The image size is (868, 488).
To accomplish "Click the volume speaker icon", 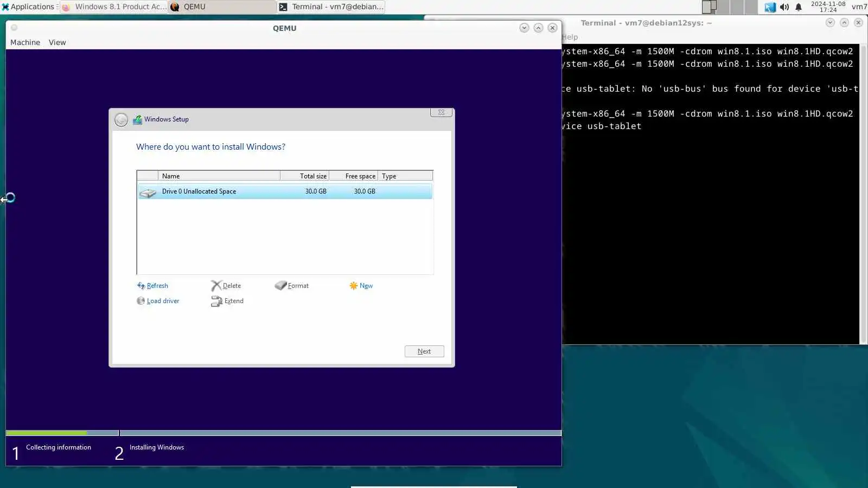I will [x=784, y=7].
